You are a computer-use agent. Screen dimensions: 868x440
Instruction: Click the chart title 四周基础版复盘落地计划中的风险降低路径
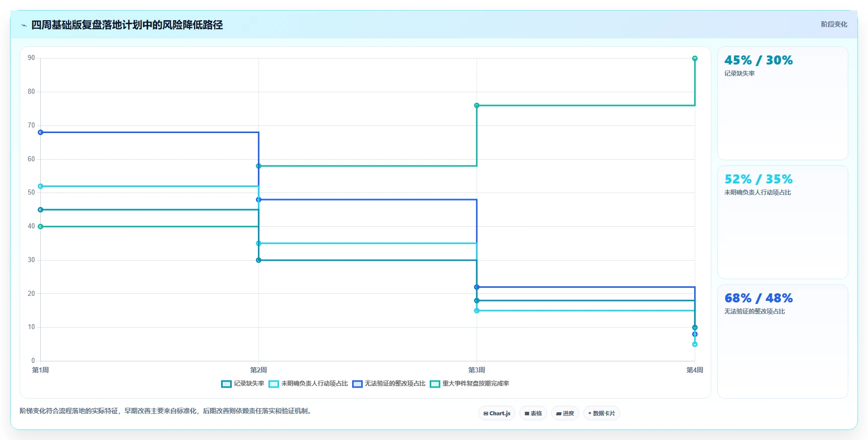pyautogui.click(x=127, y=25)
